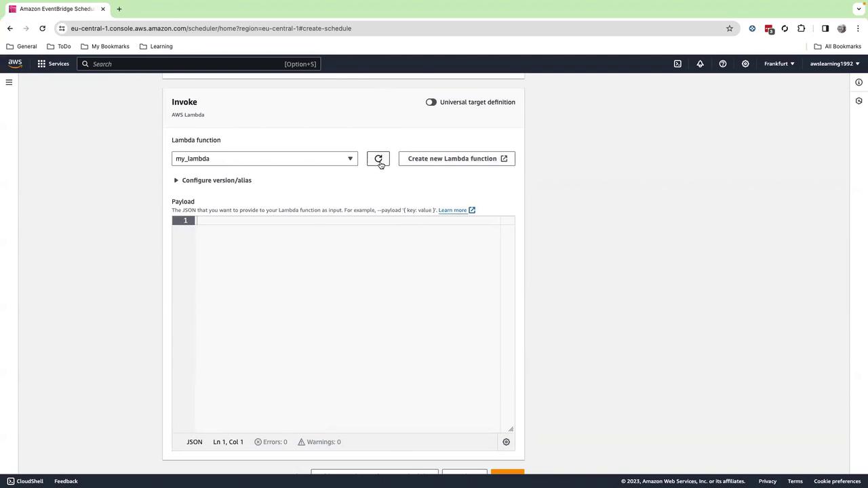868x488 pixels.
Task: Click the Errors: 0 status indicator
Action: click(x=271, y=442)
